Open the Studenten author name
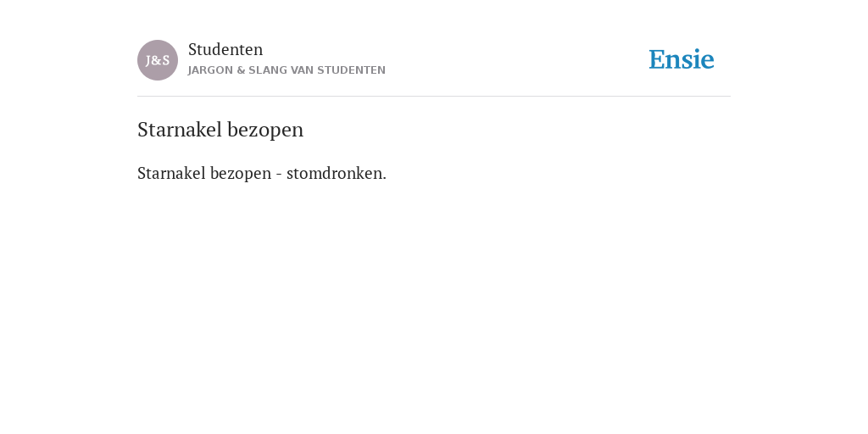 point(225,49)
